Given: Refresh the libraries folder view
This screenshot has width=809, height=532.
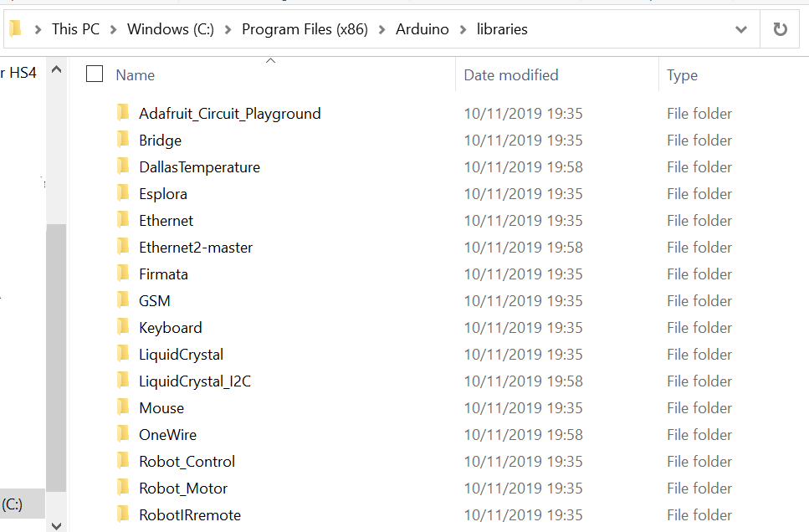Looking at the screenshot, I should tap(780, 29).
